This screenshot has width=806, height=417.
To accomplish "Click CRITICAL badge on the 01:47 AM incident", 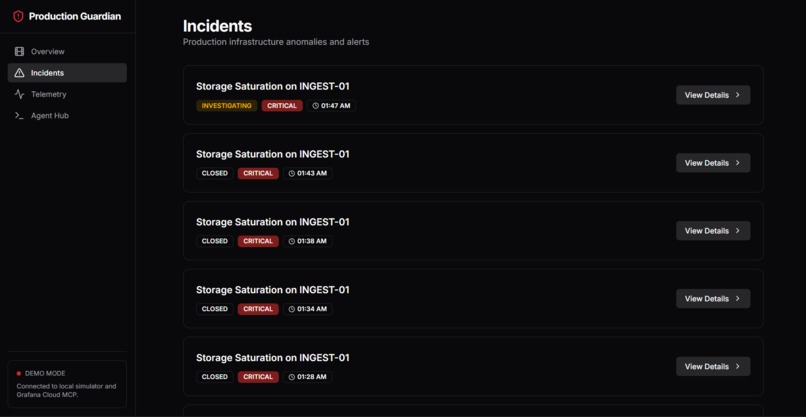I will 282,106.
